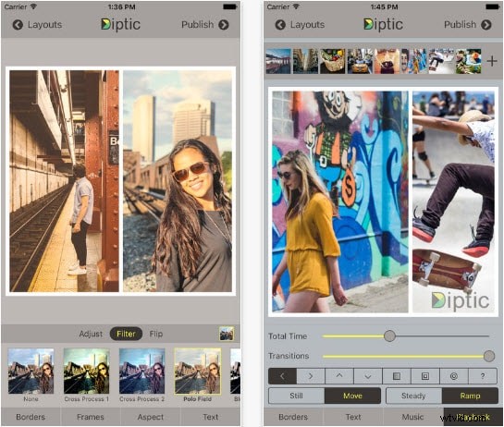504x427 pixels.
Task: Tap Publish in the right phone screen
Action: pos(468,25)
